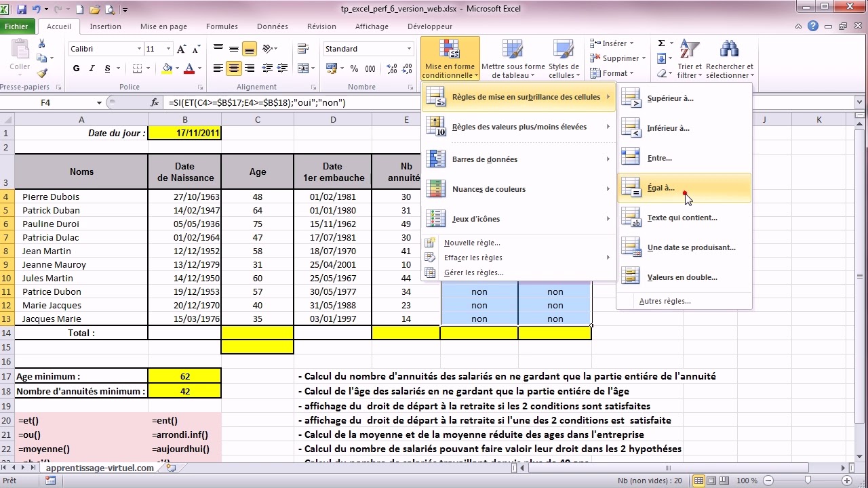868x488 pixels.
Task: Click the Insérer cells button
Action: [612, 43]
